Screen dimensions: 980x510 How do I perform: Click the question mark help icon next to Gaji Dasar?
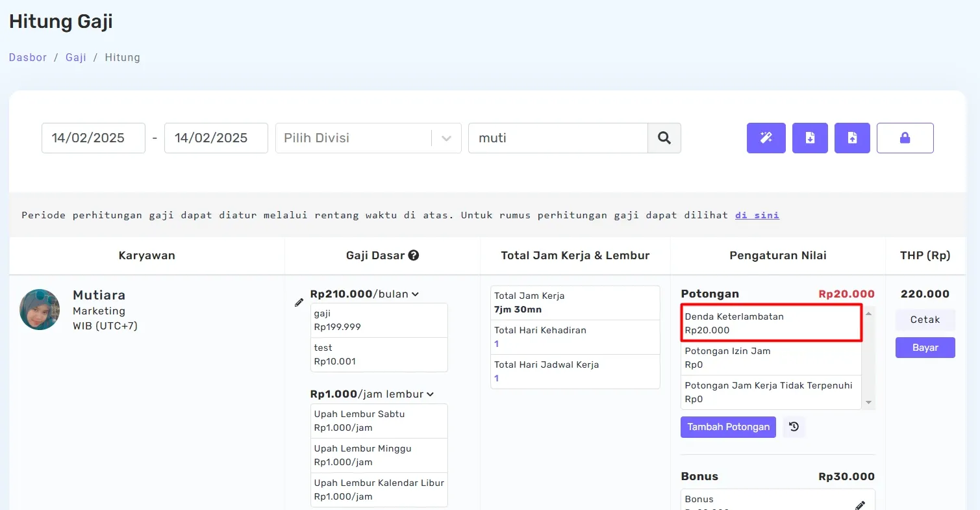tap(414, 255)
